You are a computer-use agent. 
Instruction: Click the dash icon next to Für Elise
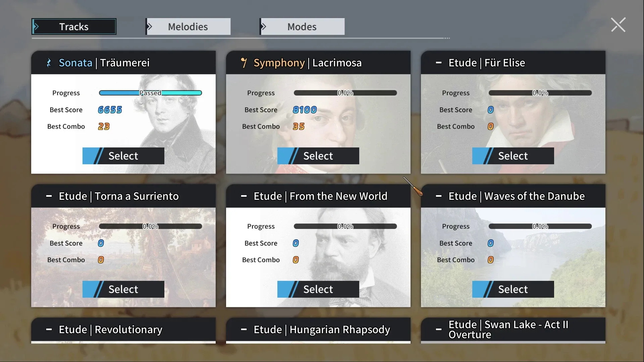(438, 63)
